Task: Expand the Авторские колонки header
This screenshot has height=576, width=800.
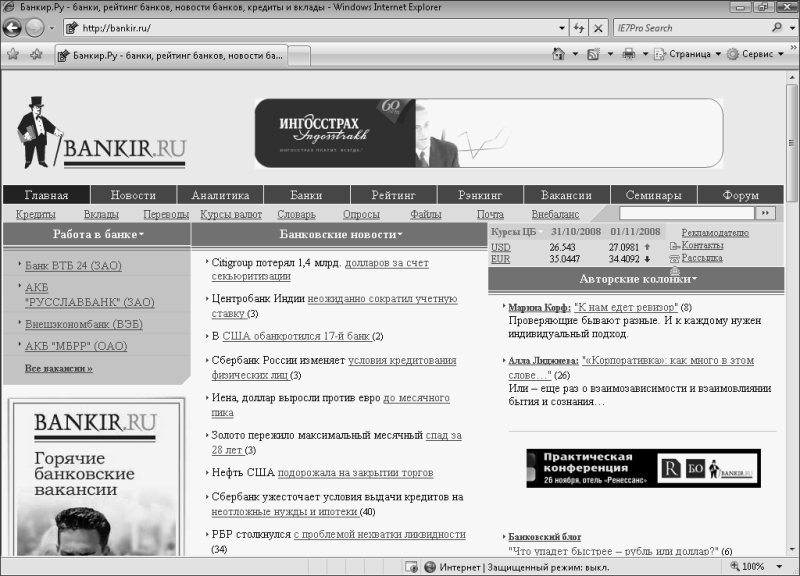Action: pyautogui.click(x=638, y=279)
